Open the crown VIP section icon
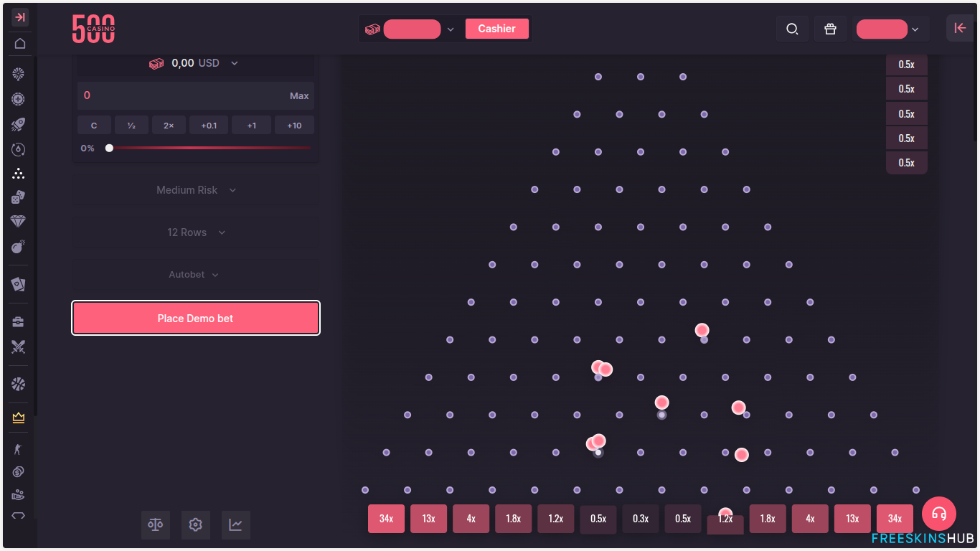Image resolution: width=980 pixels, height=551 pixels. coord(17,417)
